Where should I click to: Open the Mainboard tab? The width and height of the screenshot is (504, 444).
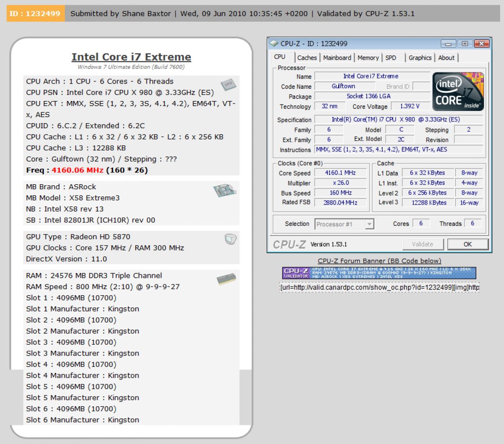tap(337, 58)
